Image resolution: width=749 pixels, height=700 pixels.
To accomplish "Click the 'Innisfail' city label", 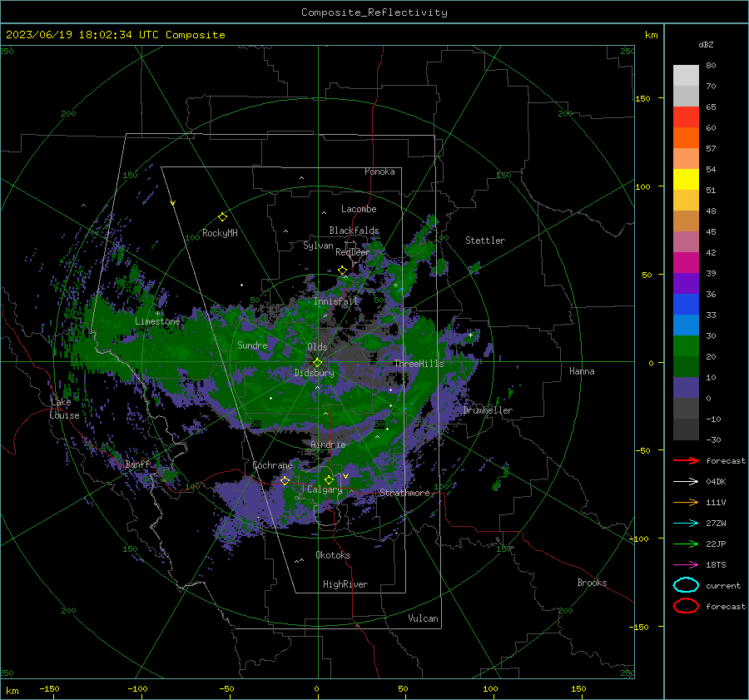I will point(336,301).
